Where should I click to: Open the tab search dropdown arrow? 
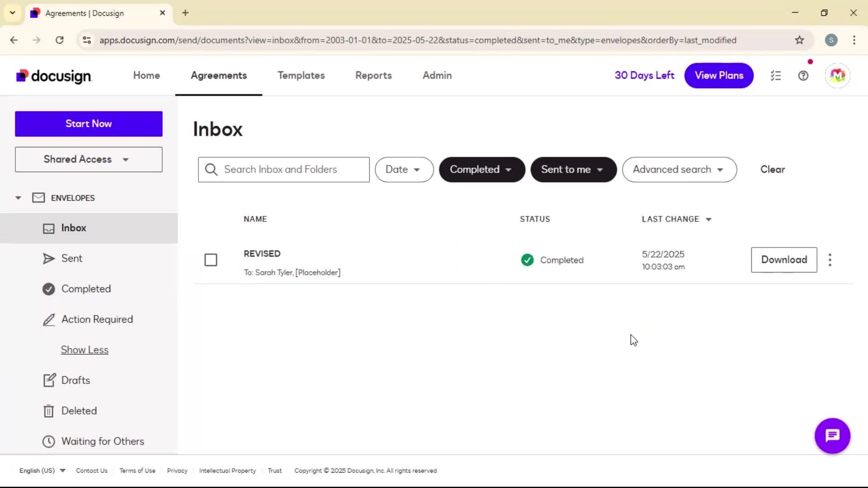[x=13, y=13]
